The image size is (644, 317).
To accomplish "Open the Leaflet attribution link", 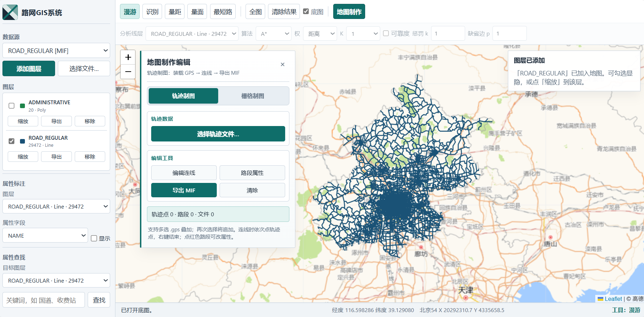I will point(610,299).
